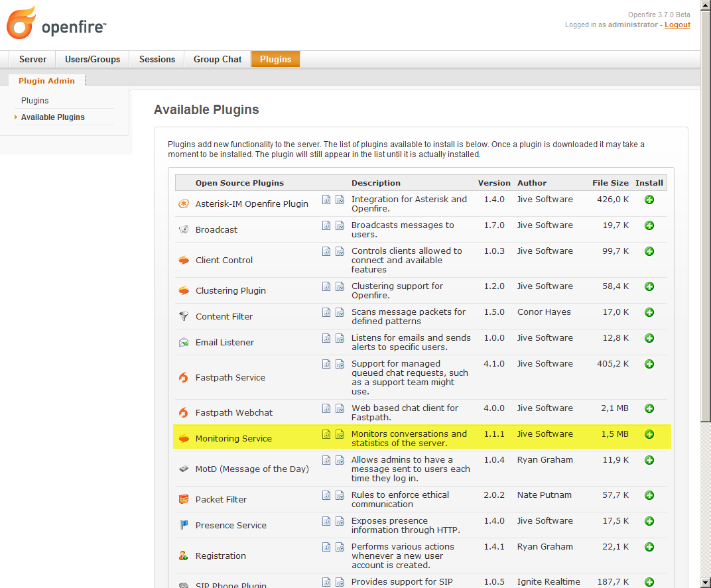The height and width of the screenshot is (588, 711).
Task: Click the author name Conor Hayes
Action: pyautogui.click(x=544, y=312)
